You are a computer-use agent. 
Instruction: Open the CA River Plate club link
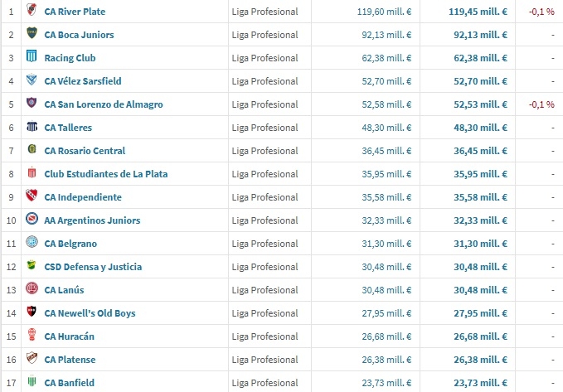pos(75,12)
